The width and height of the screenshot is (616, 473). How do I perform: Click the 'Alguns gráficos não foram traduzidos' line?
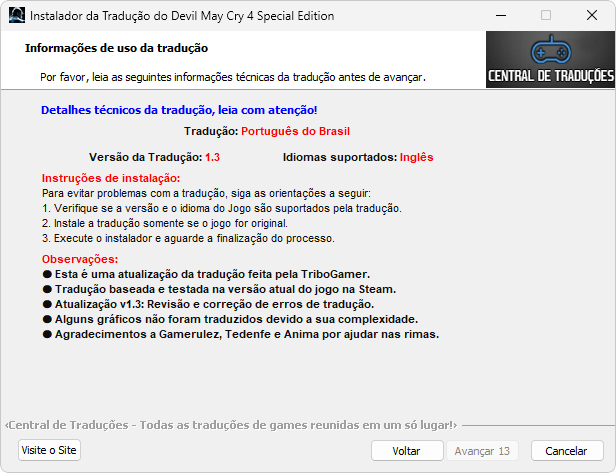click(x=230, y=319)
